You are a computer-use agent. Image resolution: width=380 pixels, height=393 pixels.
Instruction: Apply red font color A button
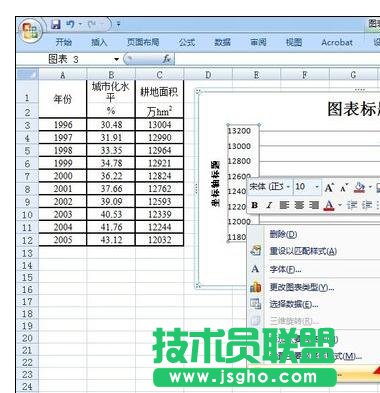(x=329, y=205)
